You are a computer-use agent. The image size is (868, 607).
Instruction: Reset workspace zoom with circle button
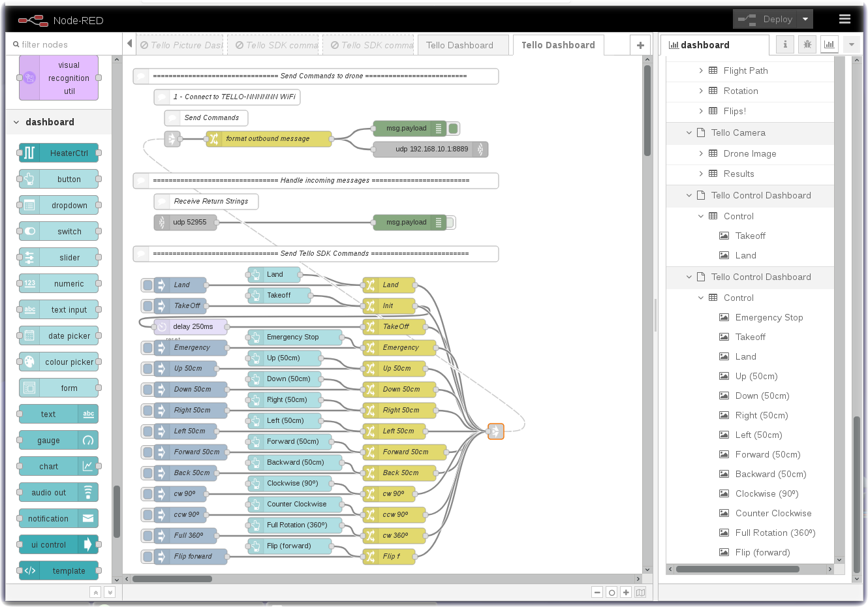(x=612, y=593)
